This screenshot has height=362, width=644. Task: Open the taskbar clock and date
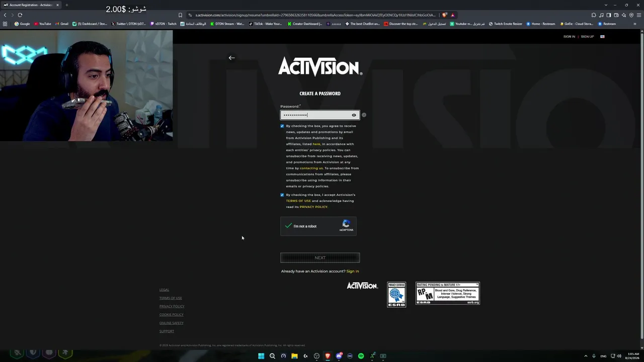tap(633, 356)
